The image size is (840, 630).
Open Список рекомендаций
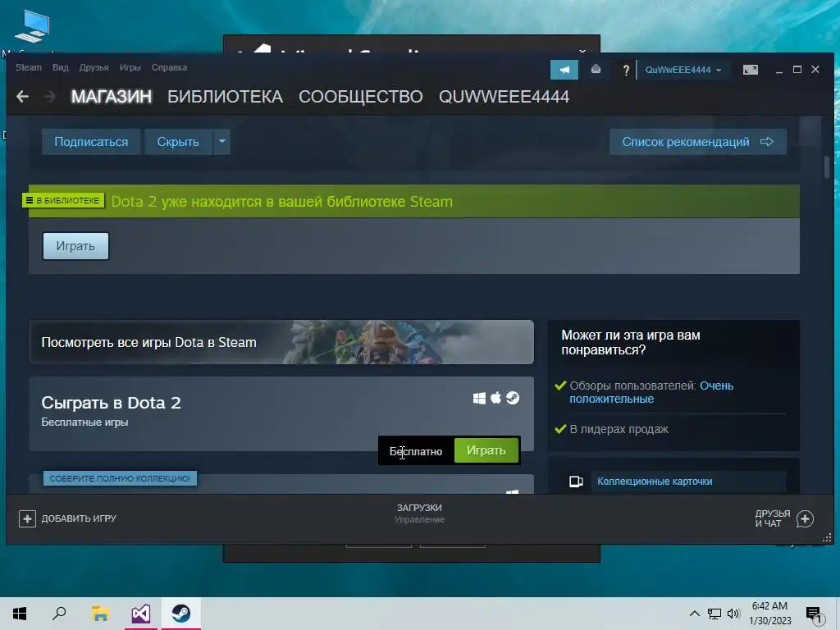[697, 141]
